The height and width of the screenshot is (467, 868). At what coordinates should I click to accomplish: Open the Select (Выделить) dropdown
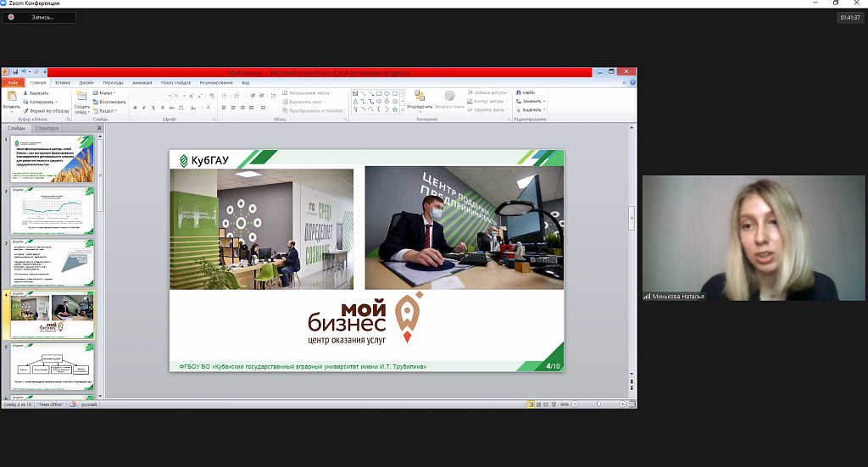click(531, 109)
